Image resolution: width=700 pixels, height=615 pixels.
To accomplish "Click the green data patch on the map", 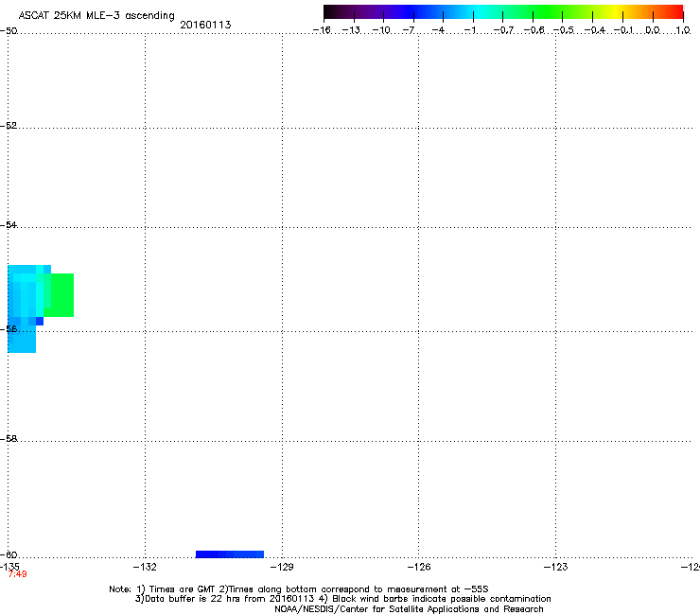I will 62,295.
